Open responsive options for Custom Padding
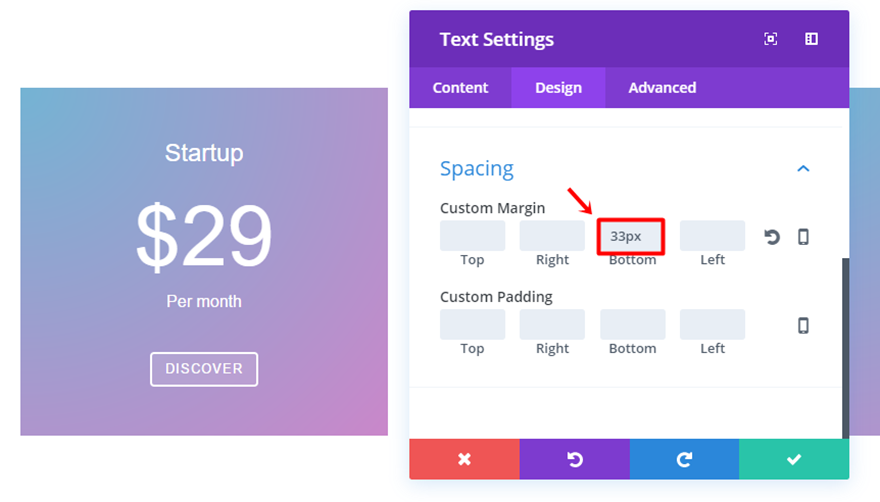 click(803, 325)
